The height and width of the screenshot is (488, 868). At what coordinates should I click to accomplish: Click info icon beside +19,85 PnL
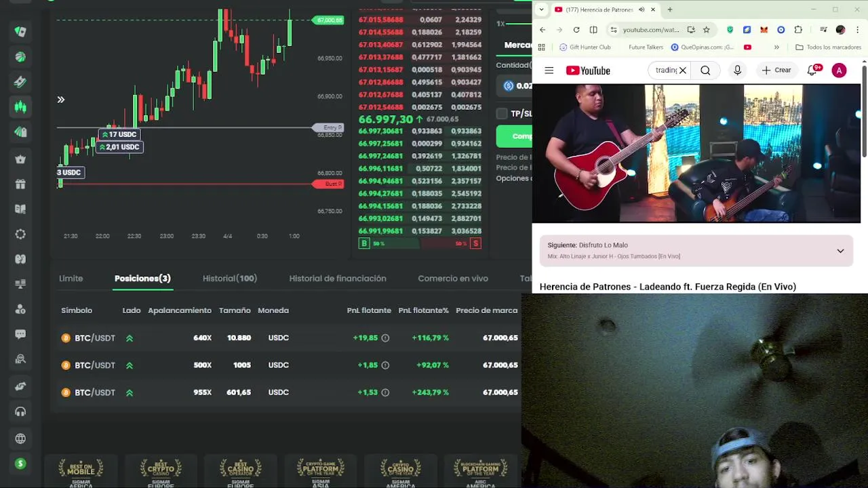tap(385, 338)
